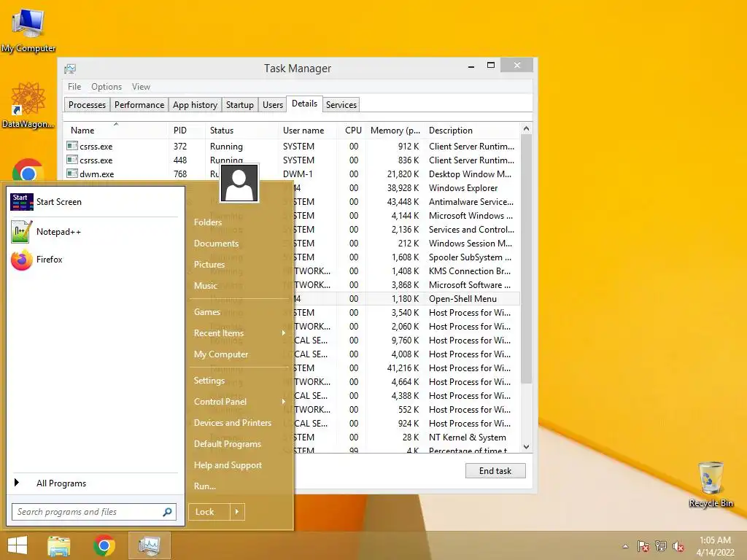Open the My Computer desktop icon
747x560 pixels.
pyautogui.click(x=28, y=29)
